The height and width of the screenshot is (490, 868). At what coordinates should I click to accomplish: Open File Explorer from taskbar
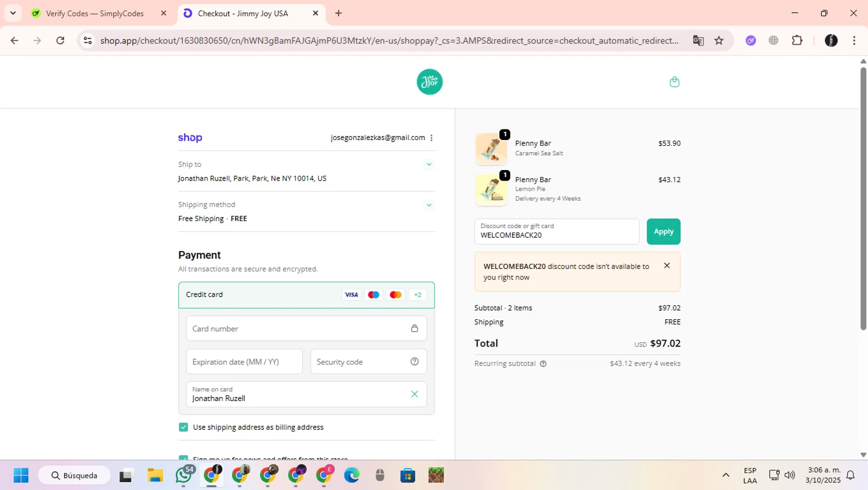155,476
